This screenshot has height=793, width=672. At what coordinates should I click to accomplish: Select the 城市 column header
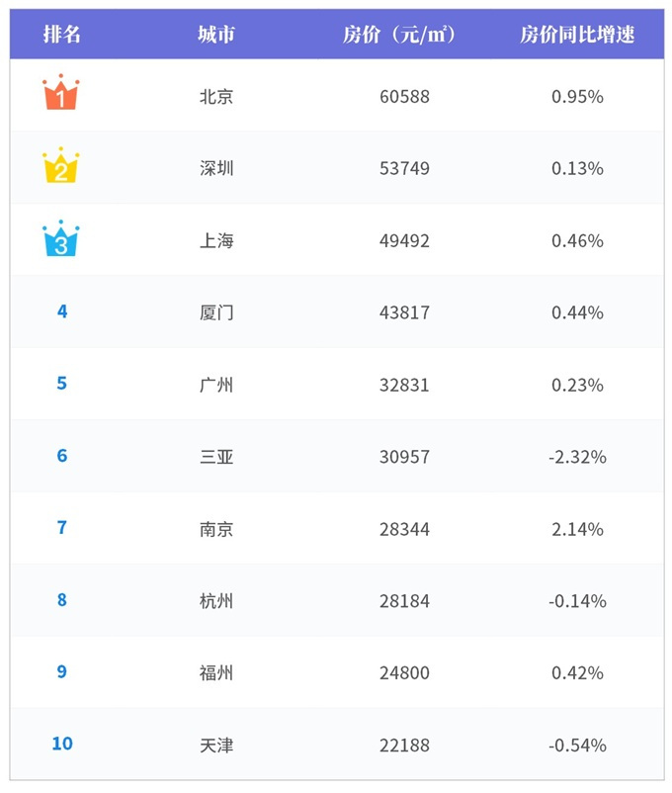coord(216,35)
